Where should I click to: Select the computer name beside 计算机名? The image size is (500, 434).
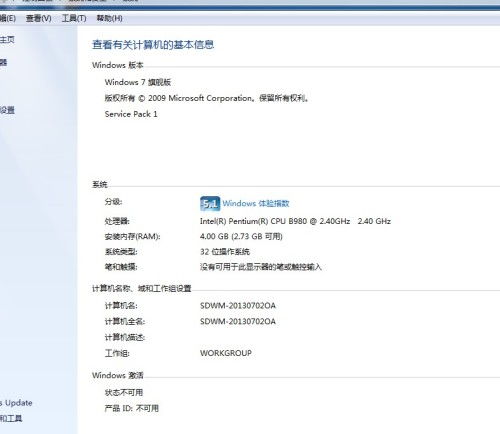click(x=238, y=306)
